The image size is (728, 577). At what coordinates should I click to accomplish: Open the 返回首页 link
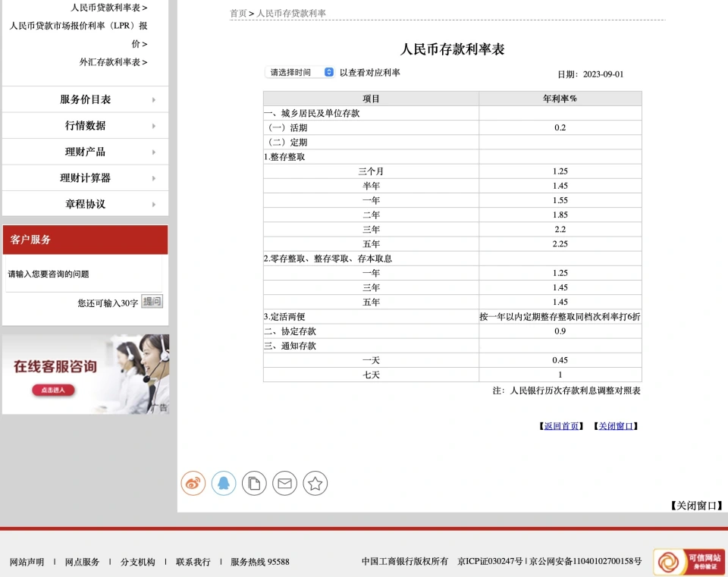pyautogui.click(x=562, y=426)
